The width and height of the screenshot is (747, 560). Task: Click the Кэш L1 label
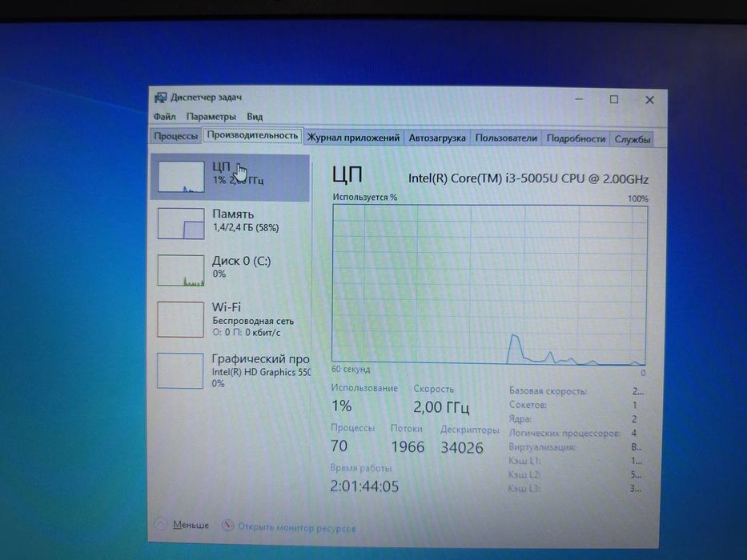524,461
